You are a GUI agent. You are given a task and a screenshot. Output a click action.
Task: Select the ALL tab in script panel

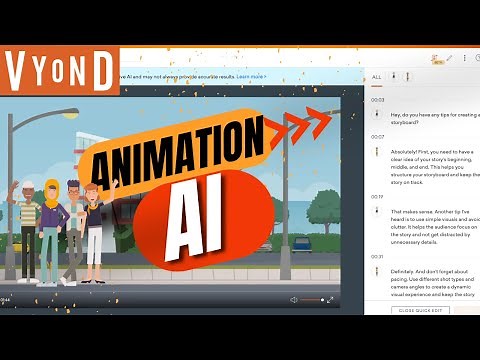377,77
